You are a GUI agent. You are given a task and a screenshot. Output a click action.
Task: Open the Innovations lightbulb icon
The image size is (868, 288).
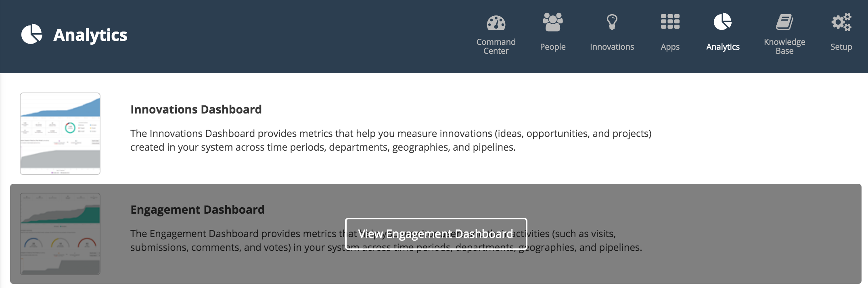[x=612, y=22]
